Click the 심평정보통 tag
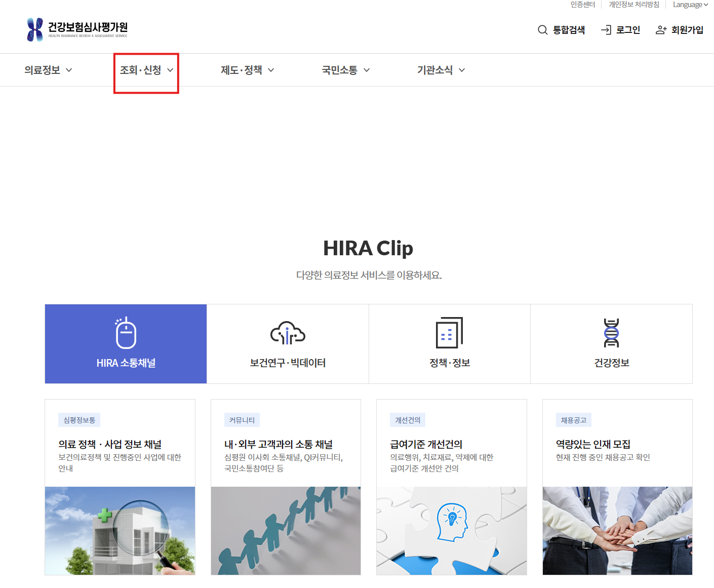Viewport: 714px width, 588px height. click(80, 420)
